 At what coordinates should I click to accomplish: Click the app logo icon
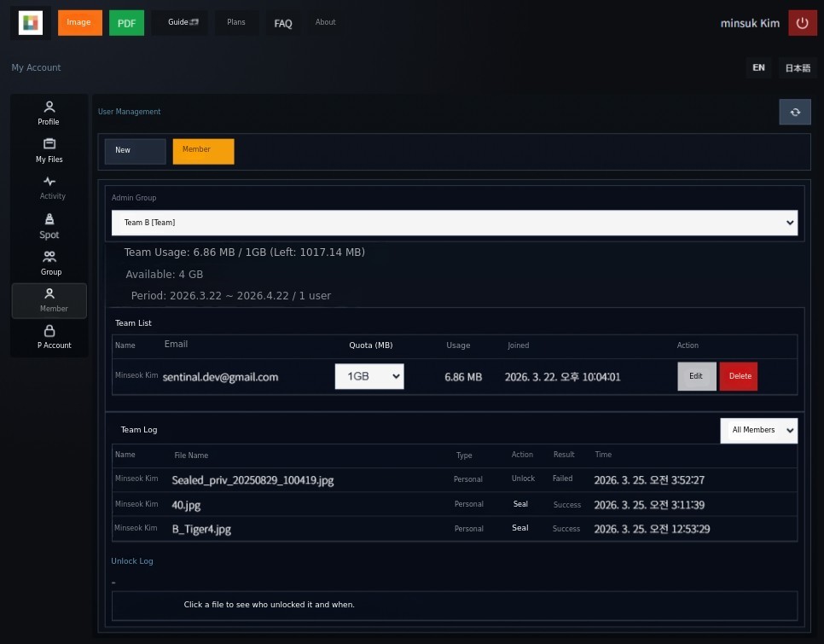click(31, 23)
